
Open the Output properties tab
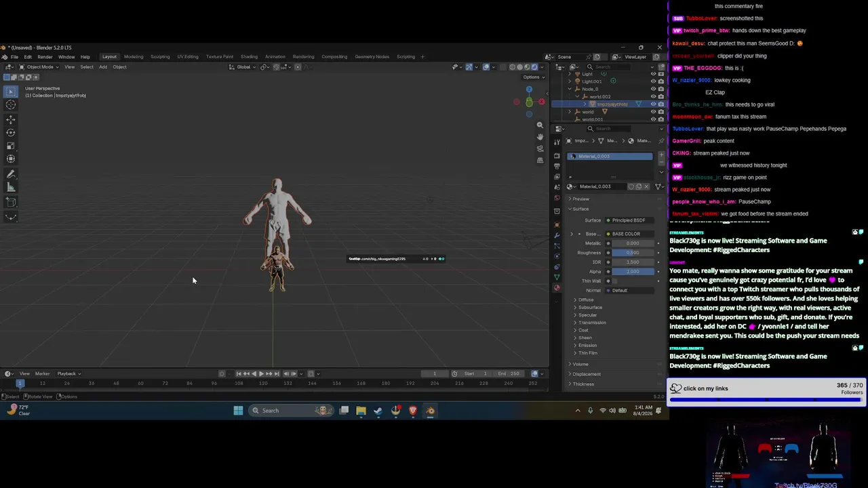click(557, 167)
